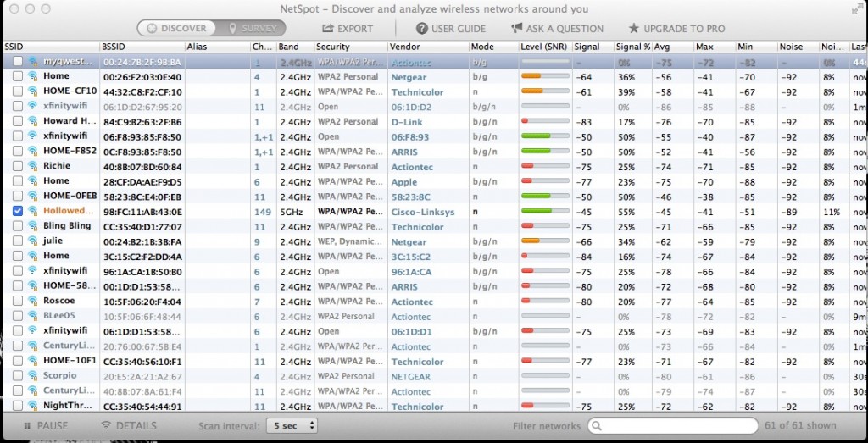Image resolution: width=868 pixels, height=443 pixels.
Task: Pause the network scanning
Action: point(46,426)
